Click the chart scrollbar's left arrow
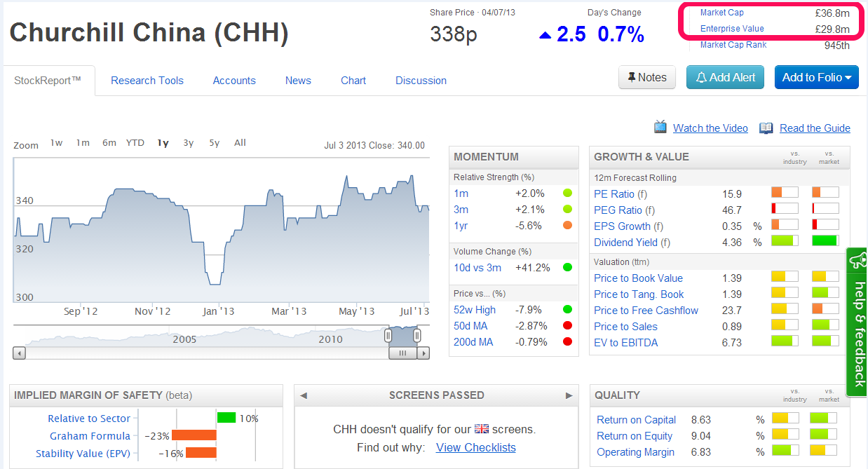This screenshot has height=469, width=868. [19, 353]
